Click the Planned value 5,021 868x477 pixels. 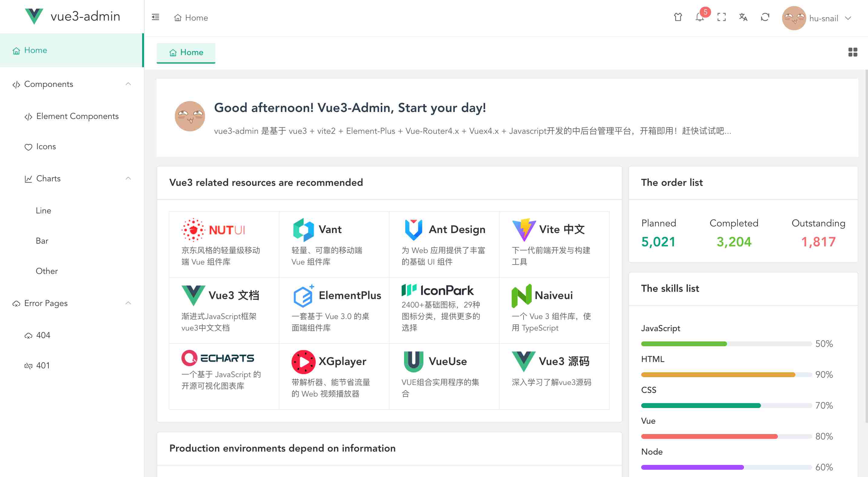coord(658,242)
